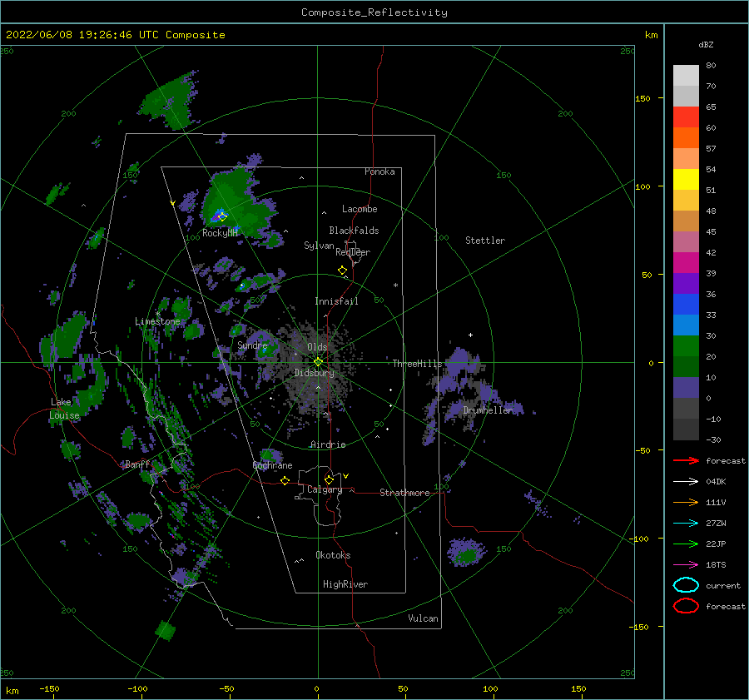
Task: Click the Airdrie city label
Action: tap(328, 444)
